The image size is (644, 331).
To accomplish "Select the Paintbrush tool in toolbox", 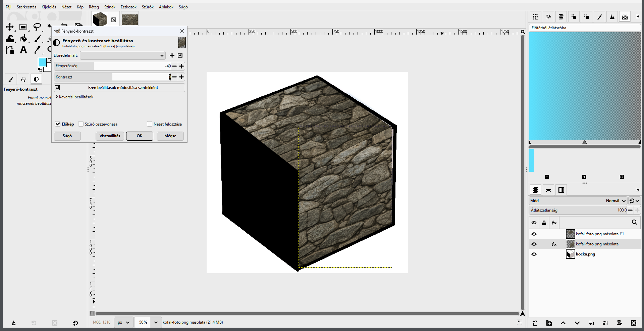I will coord(37,39).
